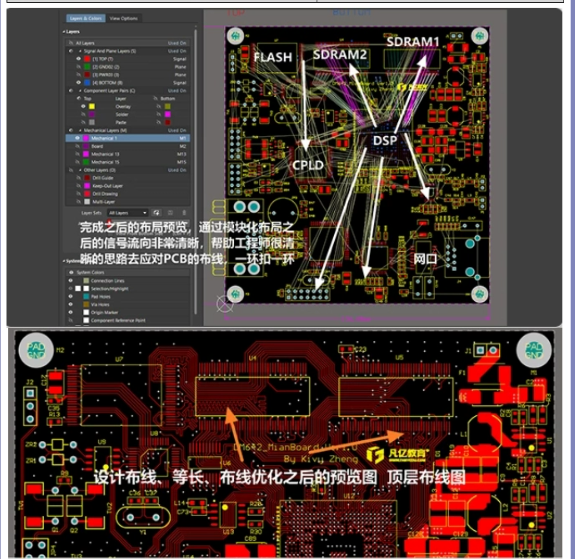
Task: Select the Layers & Colors tab
Action: [86, 18]
